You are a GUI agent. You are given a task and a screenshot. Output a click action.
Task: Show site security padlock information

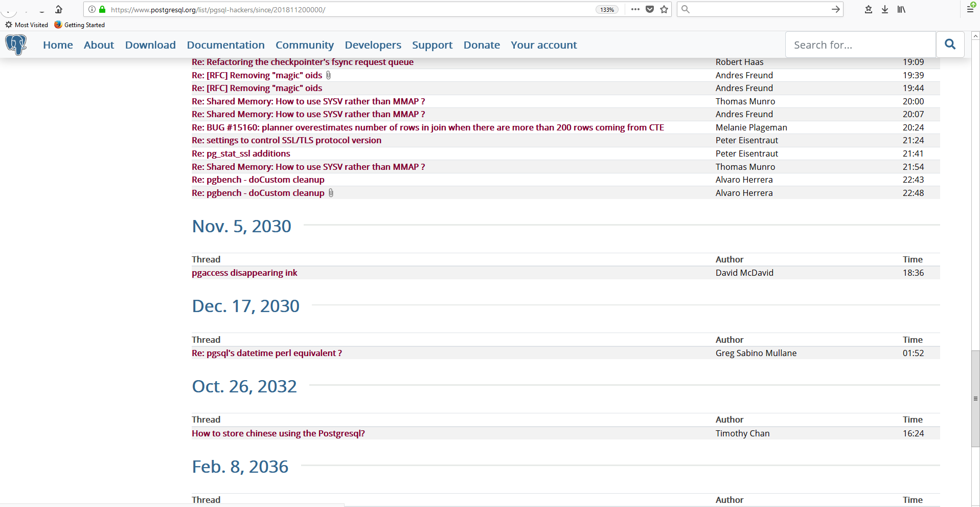pyautogui.click(x=102, y=9)
